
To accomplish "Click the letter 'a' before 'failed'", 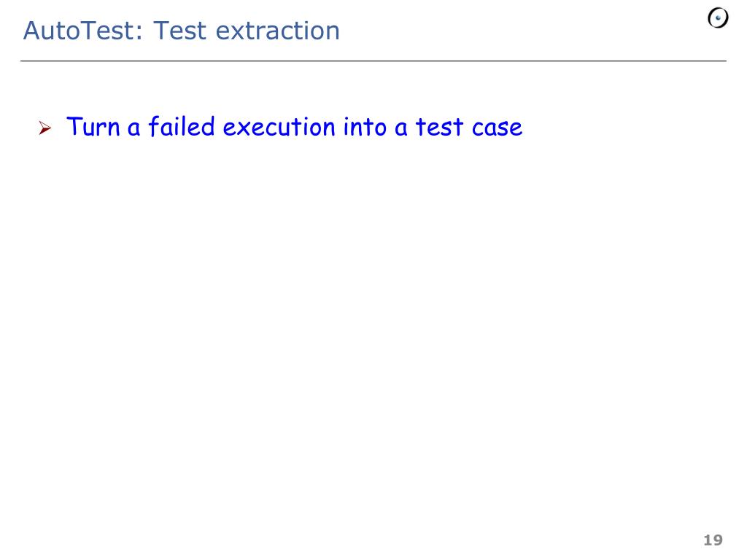I will 134,130.
